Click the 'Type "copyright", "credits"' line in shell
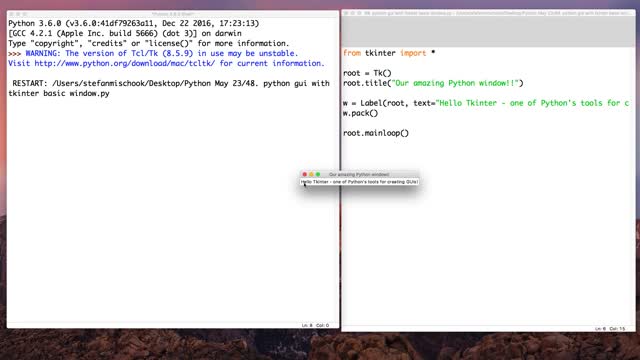 (x=149, y=43)
